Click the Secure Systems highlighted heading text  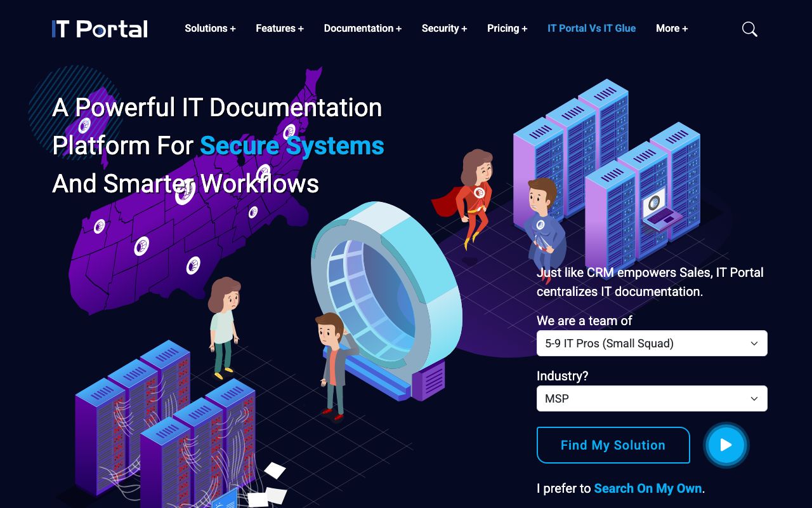click(292, 145)
